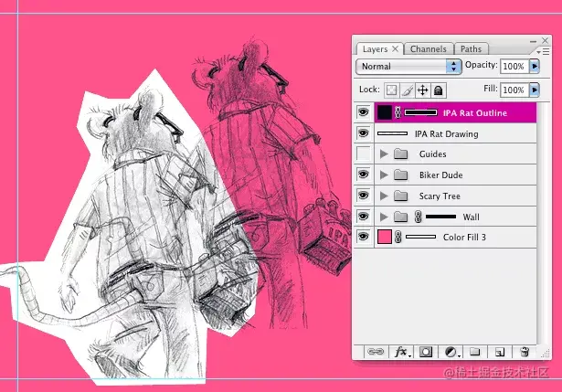562x392 pixels.
Task: Click the Opacity 100% input field
Action: click(x=514, y=67)
